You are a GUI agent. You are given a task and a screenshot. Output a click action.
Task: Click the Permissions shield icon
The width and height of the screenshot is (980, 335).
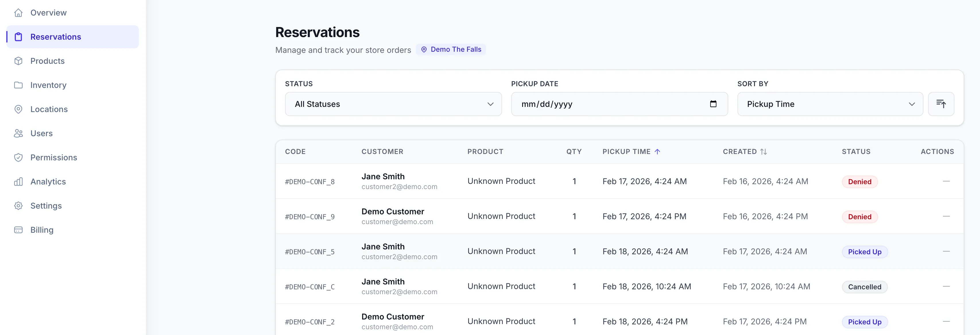pos(18,158)
